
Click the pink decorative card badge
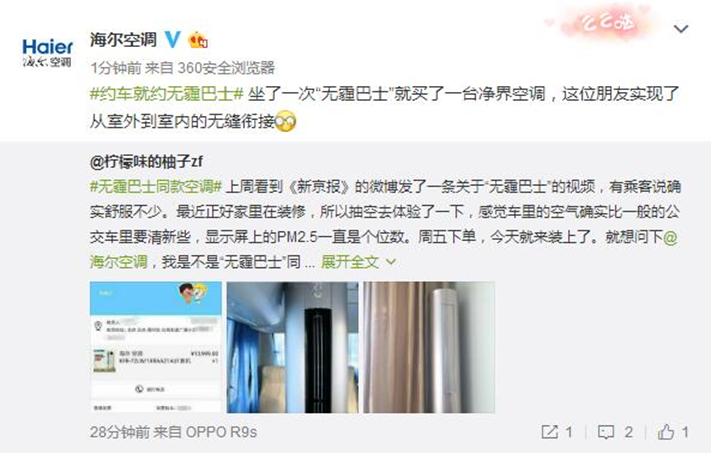click(x=604, y=23)
